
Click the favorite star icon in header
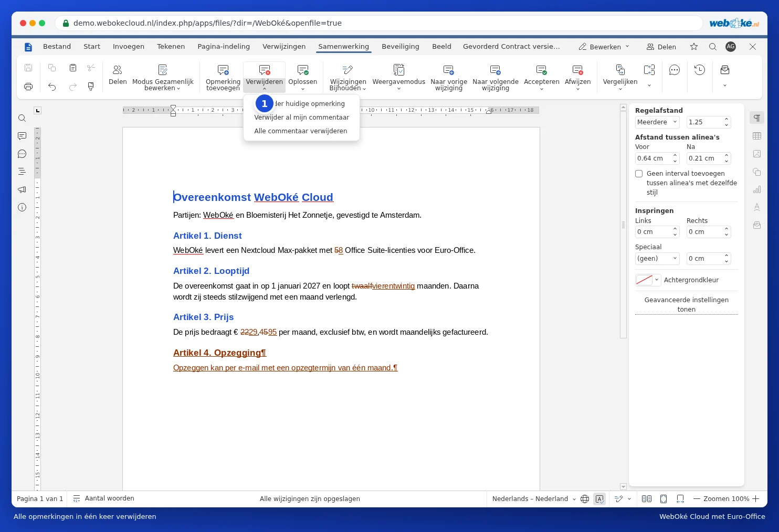tap(694, 47)
